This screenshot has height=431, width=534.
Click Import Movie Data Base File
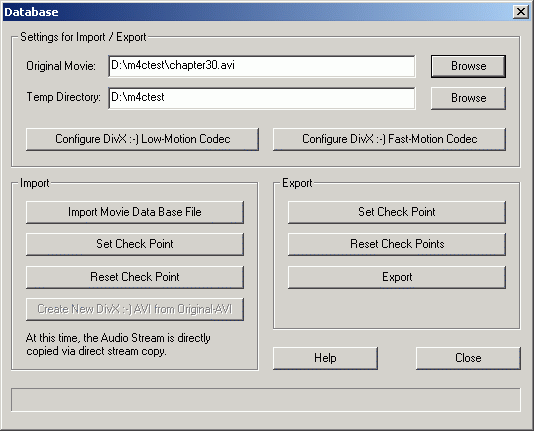pos(135,212)
